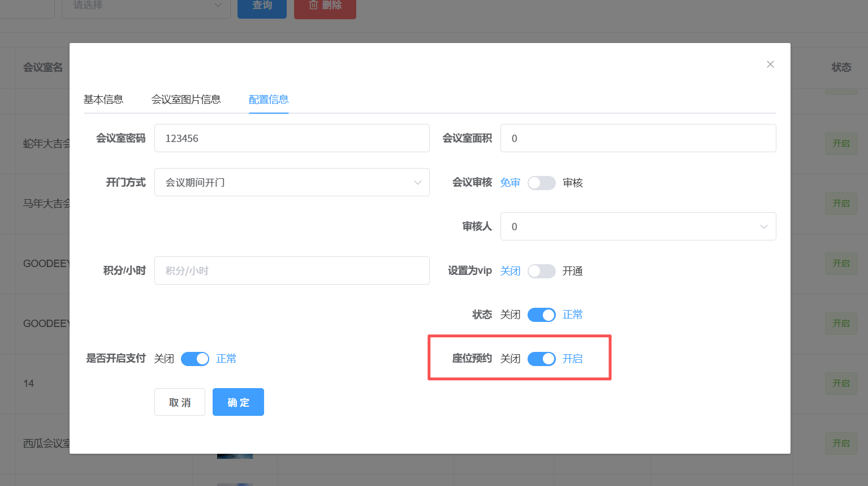
Task: Click the 状态 column header in background table
Action: click(841, 67)
